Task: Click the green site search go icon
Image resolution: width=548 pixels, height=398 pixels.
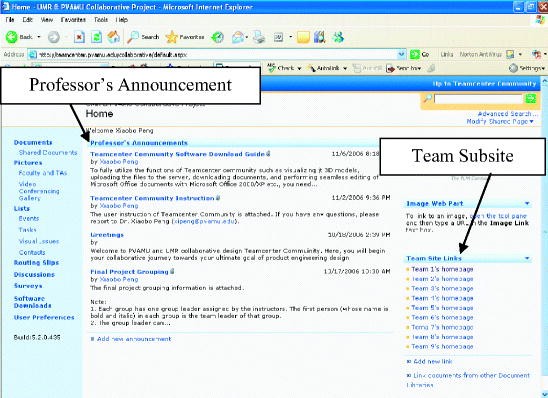Action: (x=531, y=99)
